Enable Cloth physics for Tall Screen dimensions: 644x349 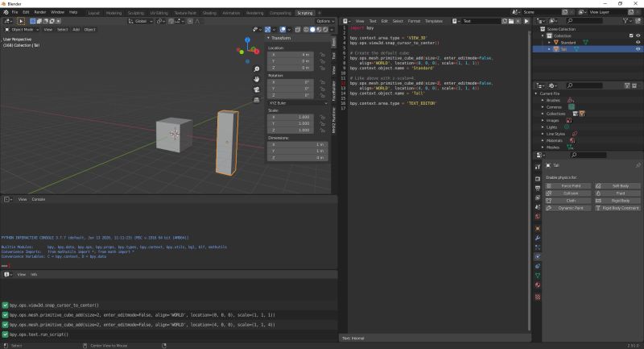(x=570, y=201)
